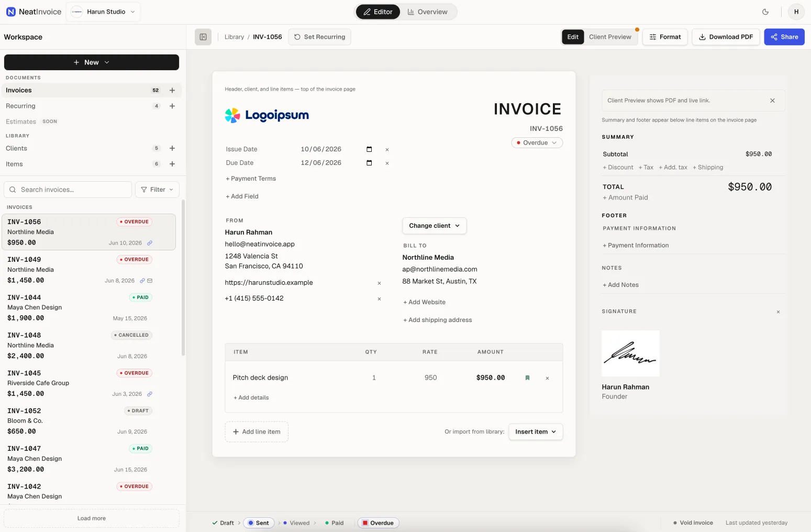The height and width of the screenshot is (532, 811).
Task: Click Download PDF
Action: tap(726, 37)
